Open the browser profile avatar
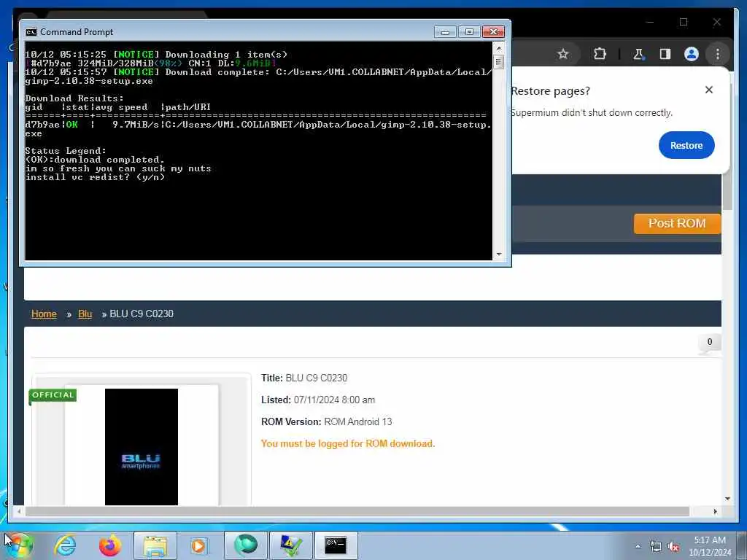This screenshot has height=560, width=747. click(x=692, y=54)
